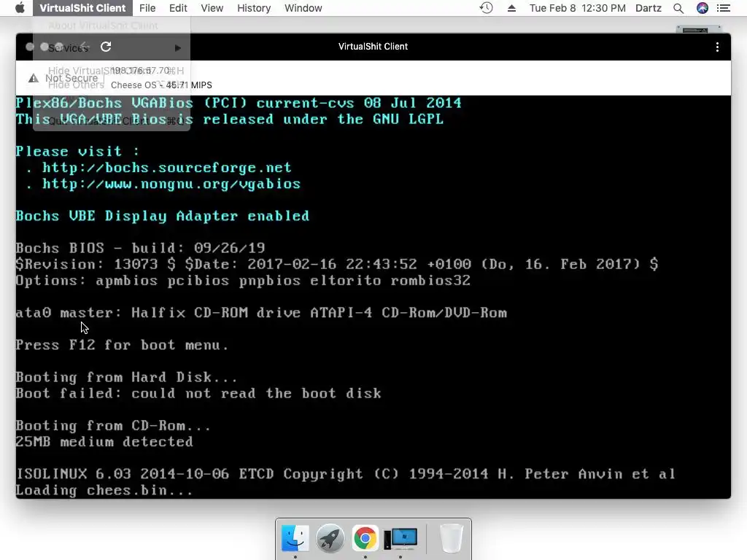This screenshot has width=747, height=560.
Task: Click the Dartz user name
Action: coord(649,8)
